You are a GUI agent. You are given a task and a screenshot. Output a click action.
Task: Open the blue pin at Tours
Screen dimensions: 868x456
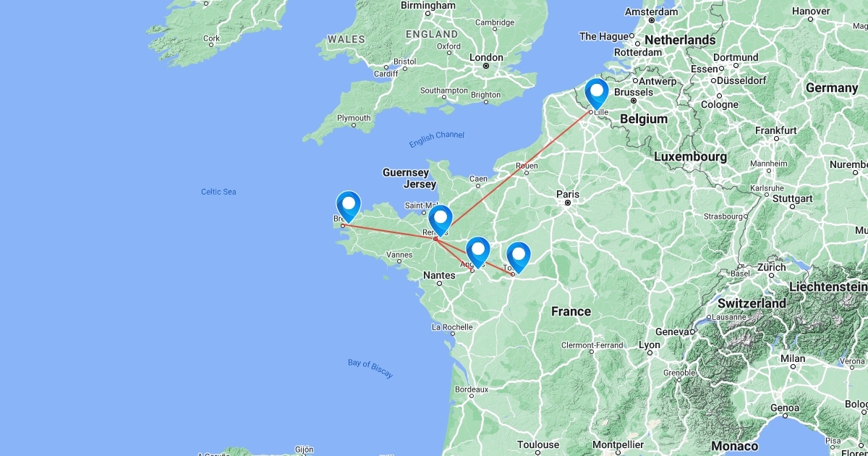(x=518, y=257)
